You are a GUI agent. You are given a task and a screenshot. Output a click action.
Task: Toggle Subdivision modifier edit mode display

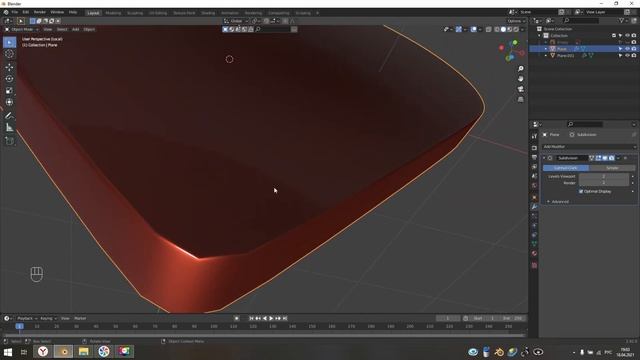[x=598, y=158]
